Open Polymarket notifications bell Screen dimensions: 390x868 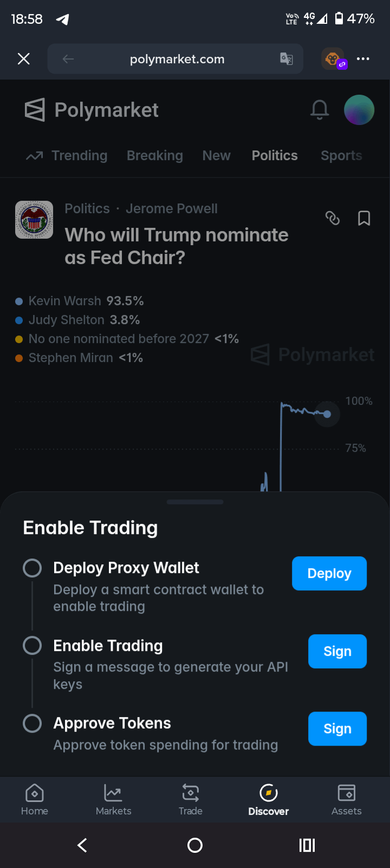320,110
